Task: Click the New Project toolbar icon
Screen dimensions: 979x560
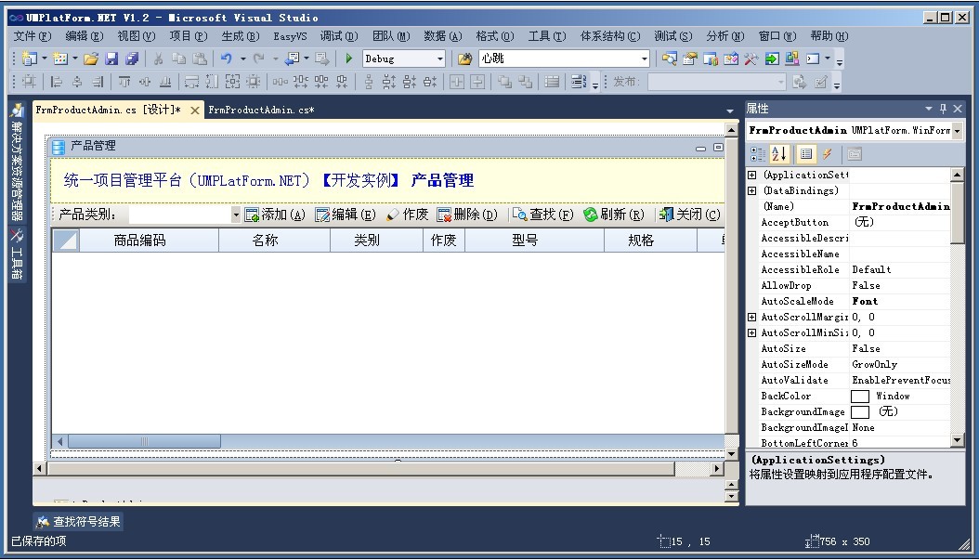Action: point(29,59)
